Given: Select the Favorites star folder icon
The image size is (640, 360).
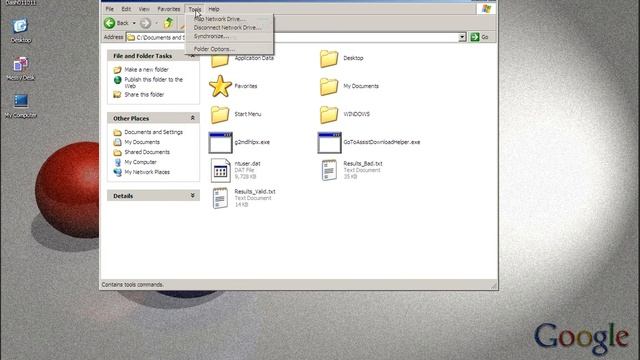Looking at the screenshot, I should pyautogui.click(x=220, y=86).
